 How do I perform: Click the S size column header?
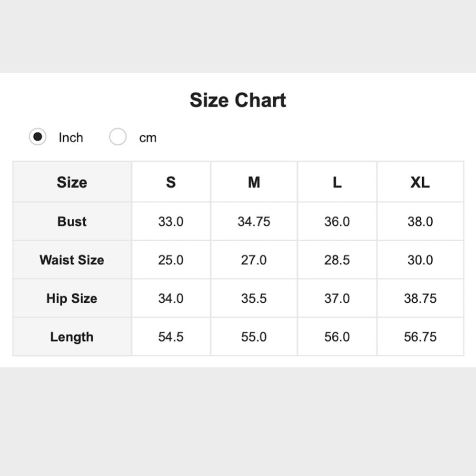[171, 182]
